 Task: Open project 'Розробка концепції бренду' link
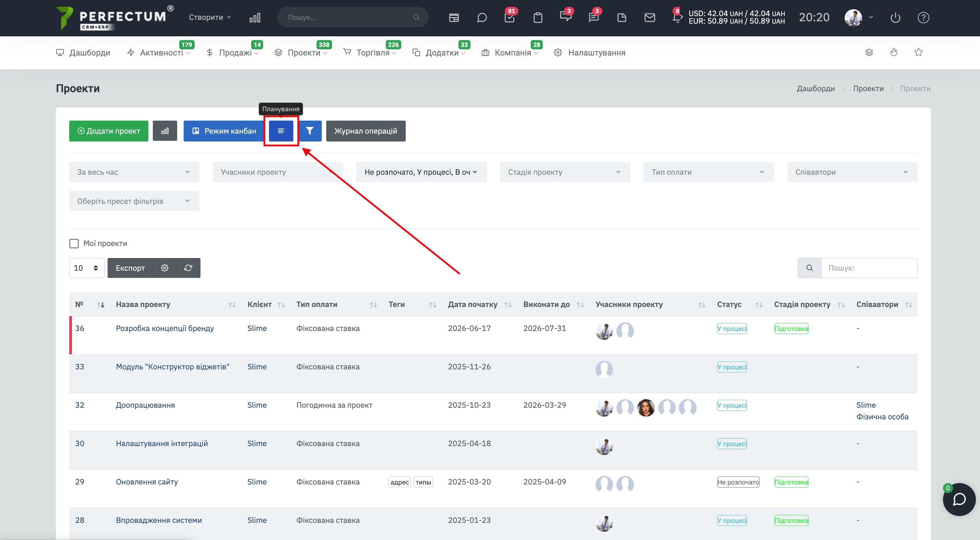[x=165, y=328]
